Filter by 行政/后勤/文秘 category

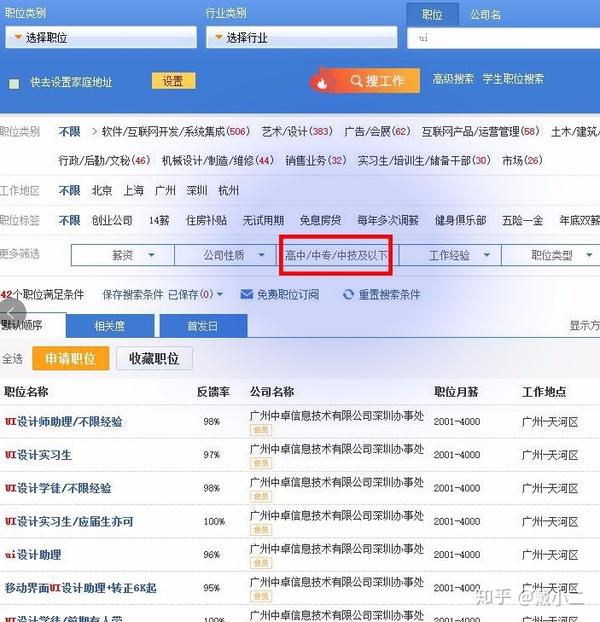104,160
